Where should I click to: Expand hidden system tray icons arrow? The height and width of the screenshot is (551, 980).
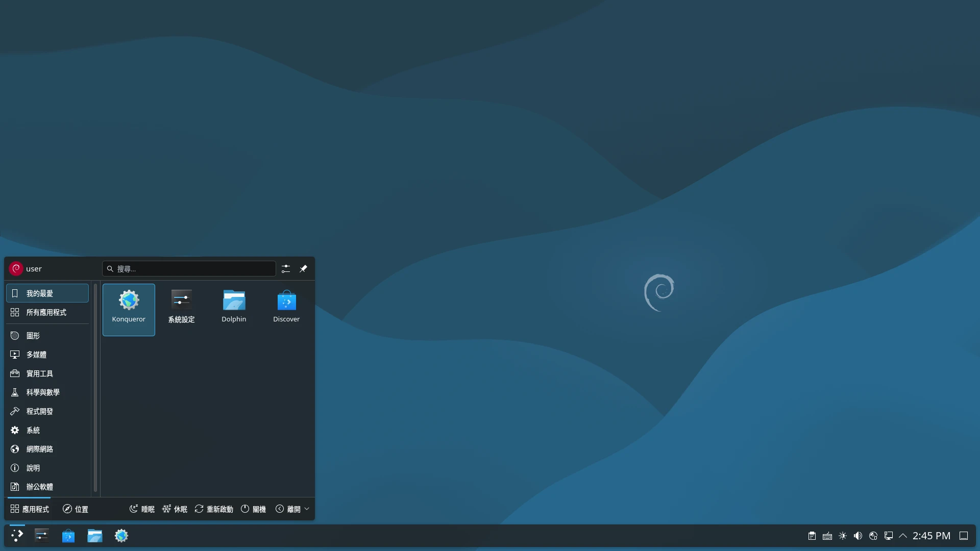click(903, 536)
